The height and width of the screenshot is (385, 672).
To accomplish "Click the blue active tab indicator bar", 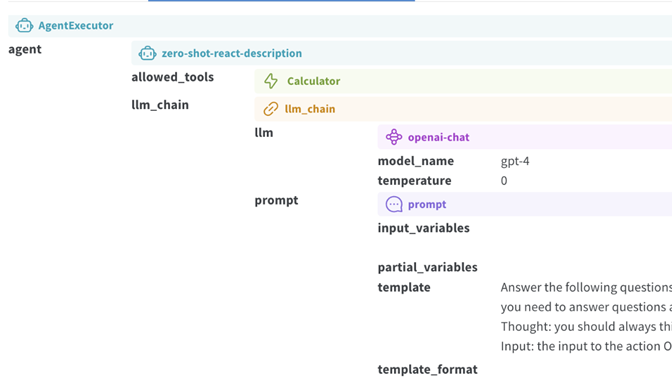I will click(x=281, y=1).
